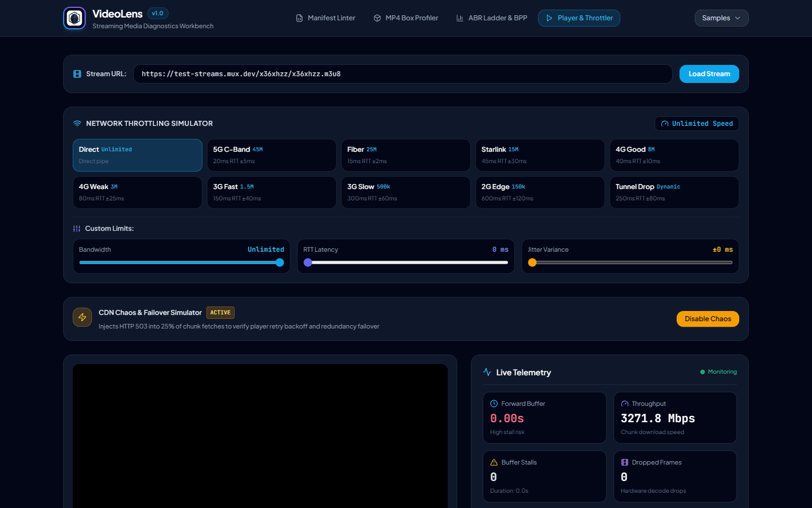Choose the Fiber 25M network preset
Screen dimensions: 812x508
click(406, 155)
